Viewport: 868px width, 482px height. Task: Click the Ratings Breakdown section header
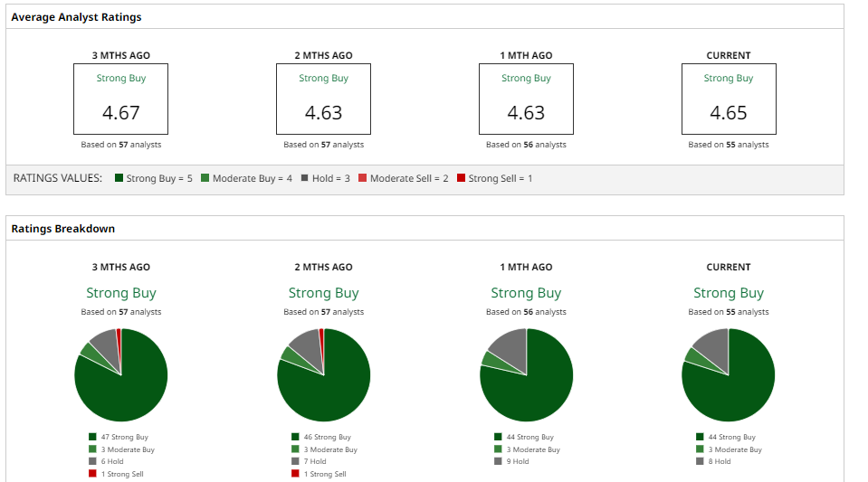pyautogui.click(x=63, y=229)
